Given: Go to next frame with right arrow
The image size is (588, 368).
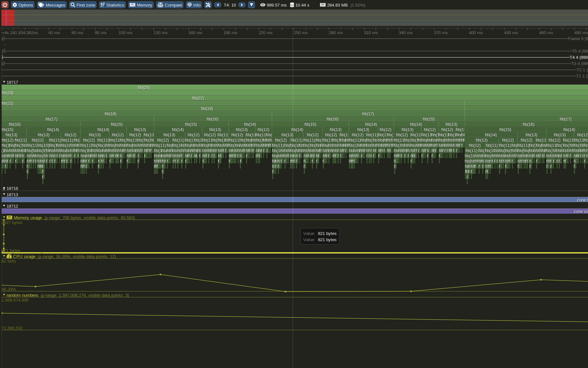Looking at the screenshot, I should [242, 5].
